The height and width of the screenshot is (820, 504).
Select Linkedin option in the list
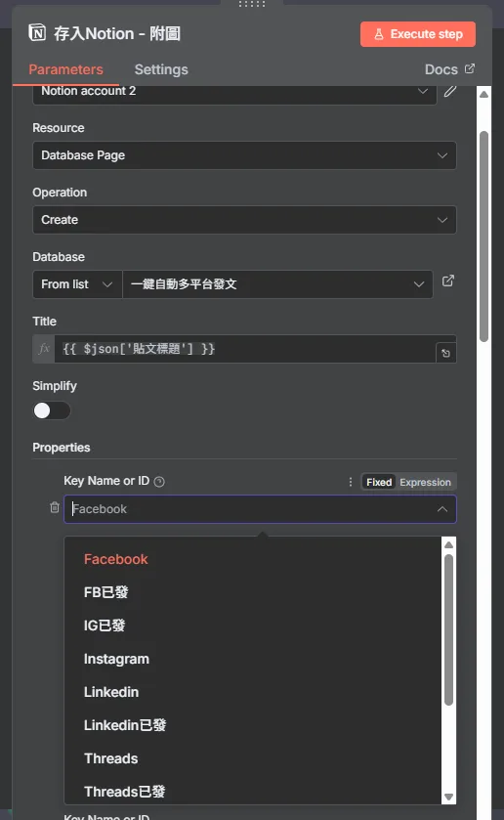[253, 692]
